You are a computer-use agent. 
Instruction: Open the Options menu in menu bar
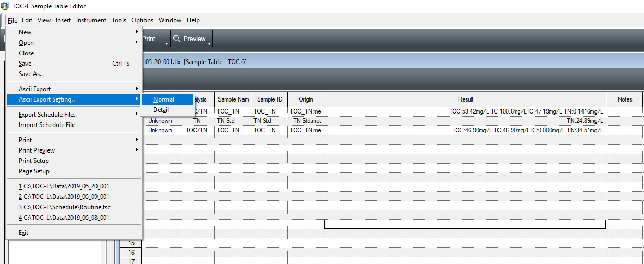pyautogui.click(x=142, y=20)
